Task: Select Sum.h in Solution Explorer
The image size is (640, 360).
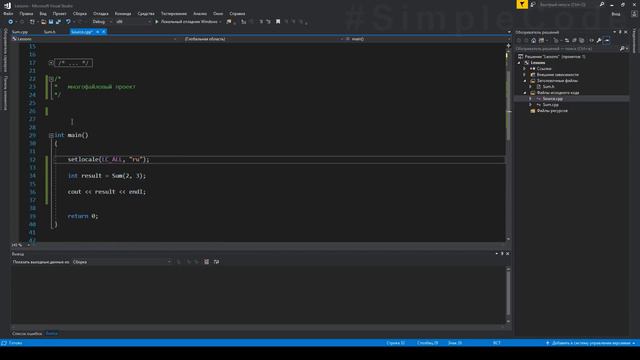Action: (x=548, y=87)
